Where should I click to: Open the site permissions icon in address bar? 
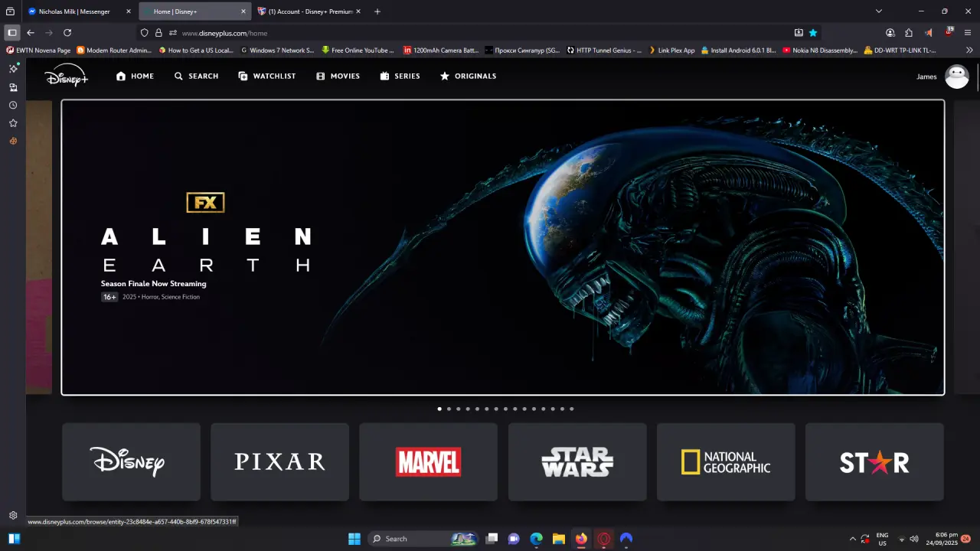173,33
